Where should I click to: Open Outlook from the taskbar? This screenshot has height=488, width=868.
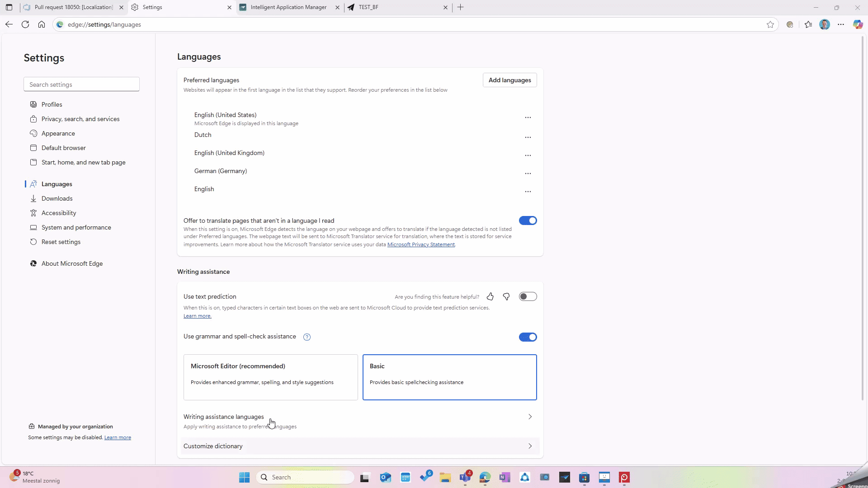[x=385, y=477]
